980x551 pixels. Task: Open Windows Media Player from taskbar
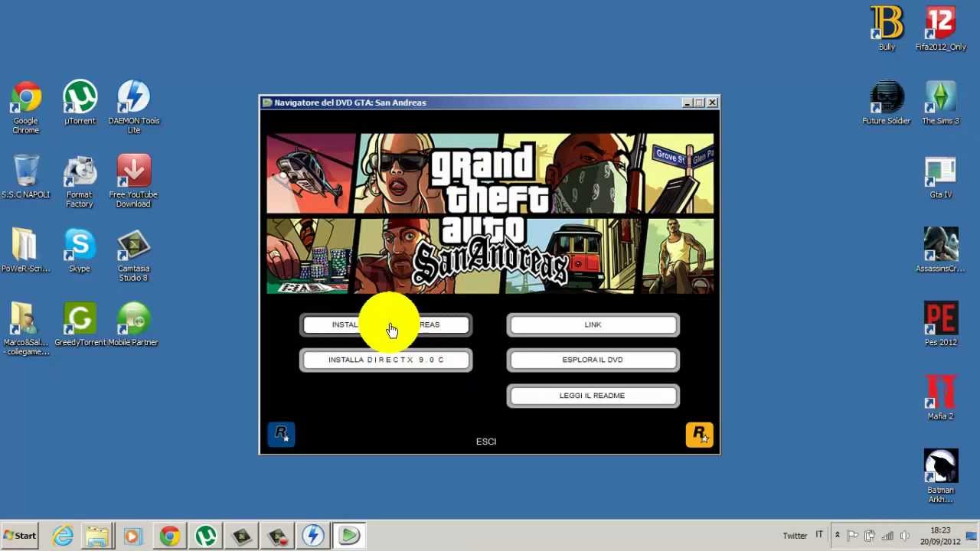point(133,536)
